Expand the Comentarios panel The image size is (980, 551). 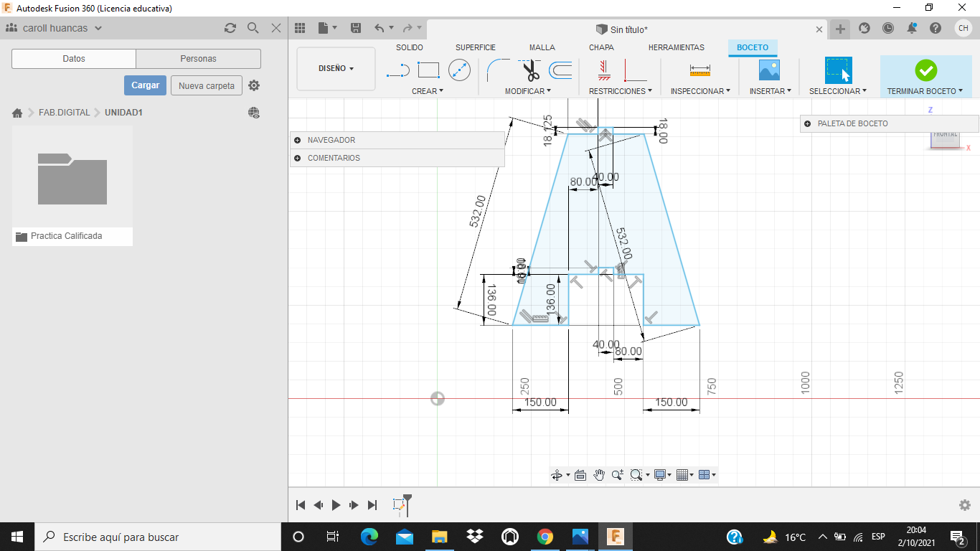tap(297, 158)
